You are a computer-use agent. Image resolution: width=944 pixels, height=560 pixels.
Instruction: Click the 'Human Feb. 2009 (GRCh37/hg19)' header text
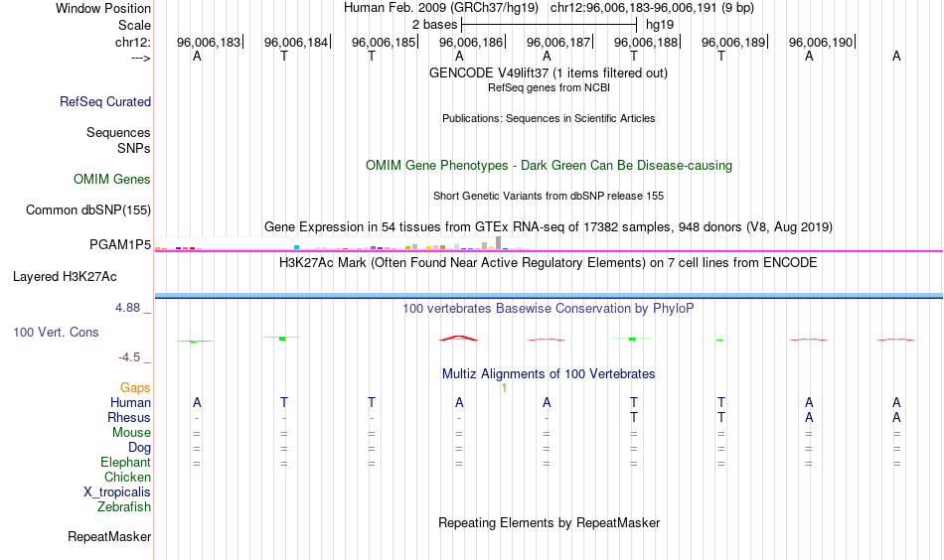coord(441,8)
